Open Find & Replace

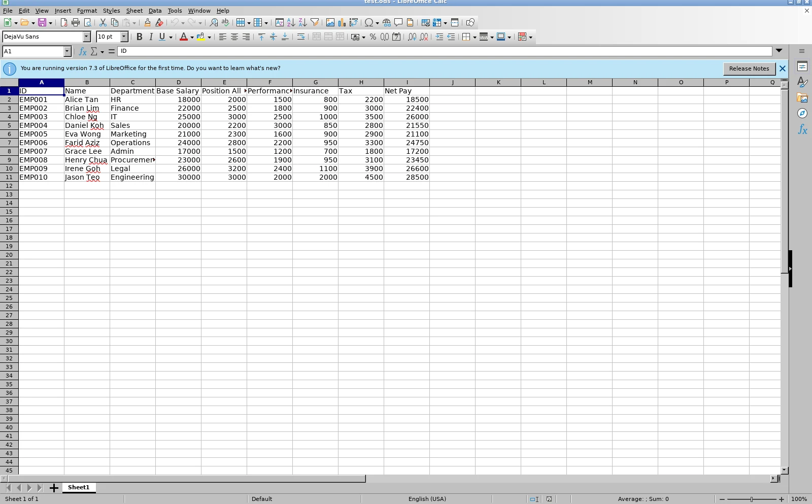(x=214, y=23)
